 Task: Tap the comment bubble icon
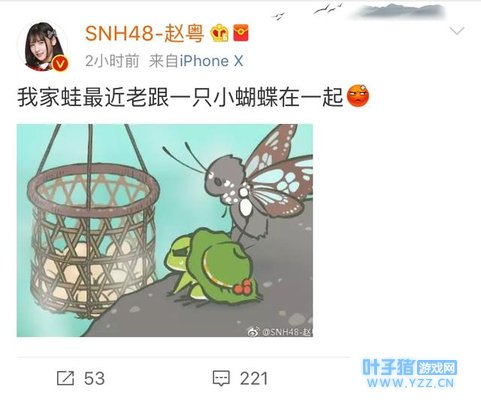tap(221, 378)
